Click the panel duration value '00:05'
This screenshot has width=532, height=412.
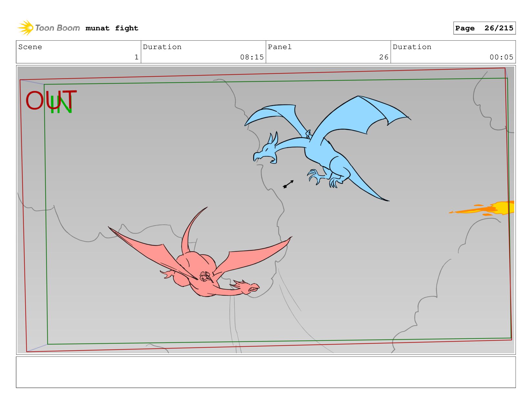[x=501, y=57]
